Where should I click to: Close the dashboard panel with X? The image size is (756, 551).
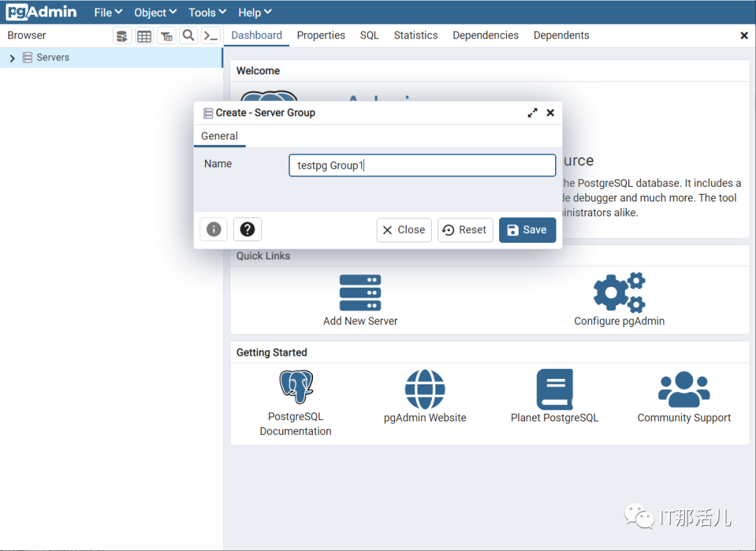(x=744, y=36)
